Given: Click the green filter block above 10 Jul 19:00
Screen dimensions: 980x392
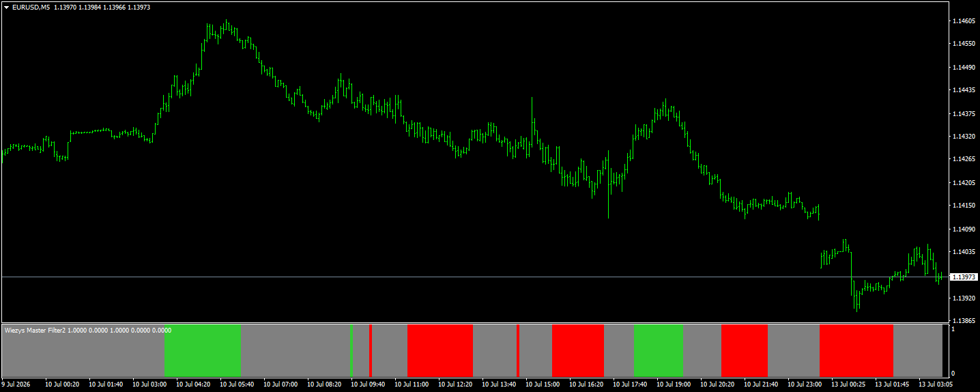Looking at the screenshot, I should coord(659,350).
